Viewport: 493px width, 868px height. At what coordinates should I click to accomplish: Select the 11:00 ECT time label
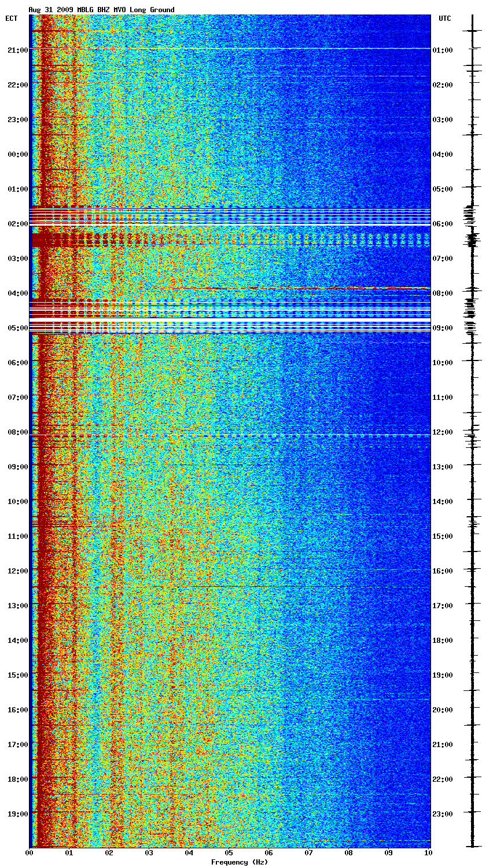[x=18, y=536]
